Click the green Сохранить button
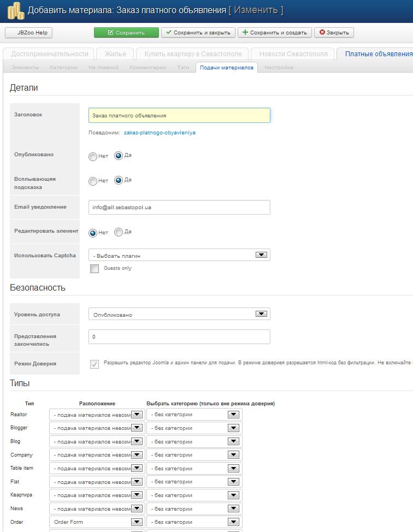413x532 pixels. coord(126,33)
